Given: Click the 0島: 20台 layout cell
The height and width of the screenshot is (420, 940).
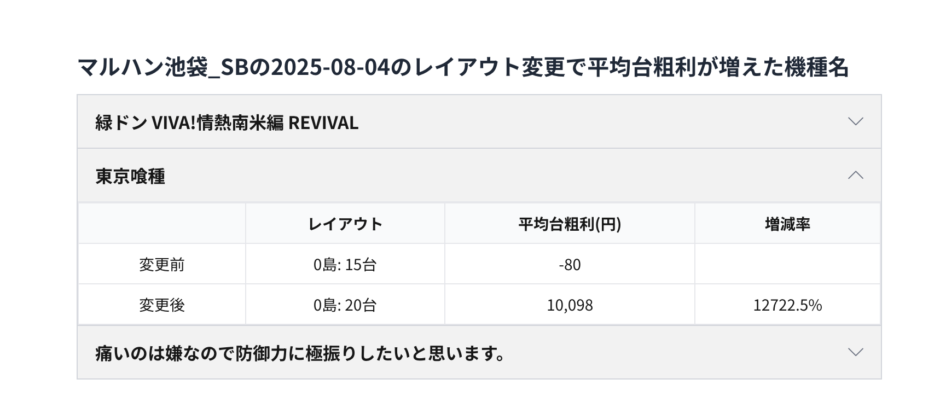Looking at the screenshot, I should tap(345, 305).
